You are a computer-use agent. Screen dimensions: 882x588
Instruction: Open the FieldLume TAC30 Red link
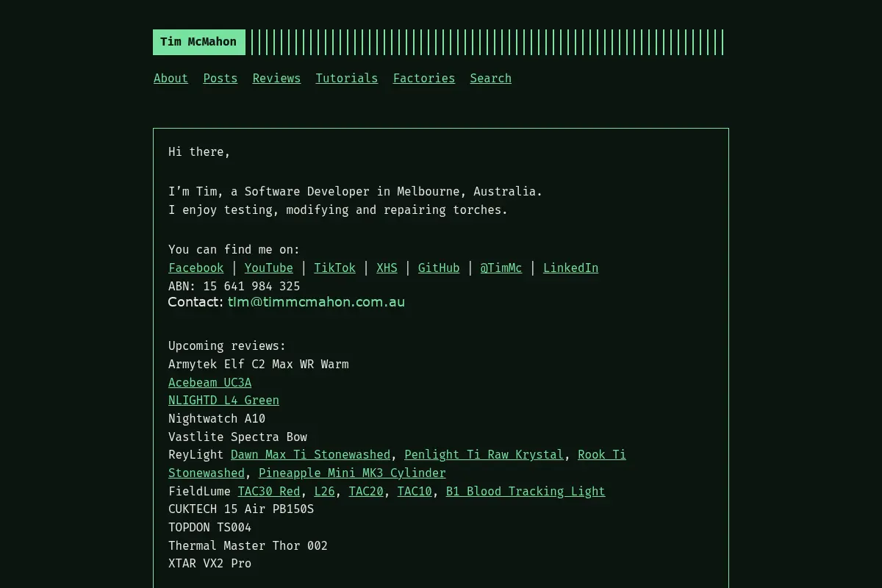pyautogui.click(x=269, y=492)
